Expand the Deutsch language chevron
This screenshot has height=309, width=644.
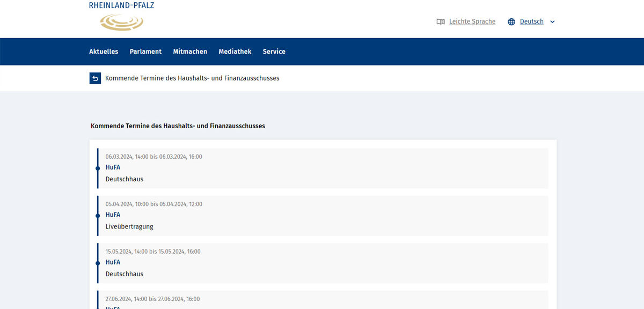(x=552, y=22)
